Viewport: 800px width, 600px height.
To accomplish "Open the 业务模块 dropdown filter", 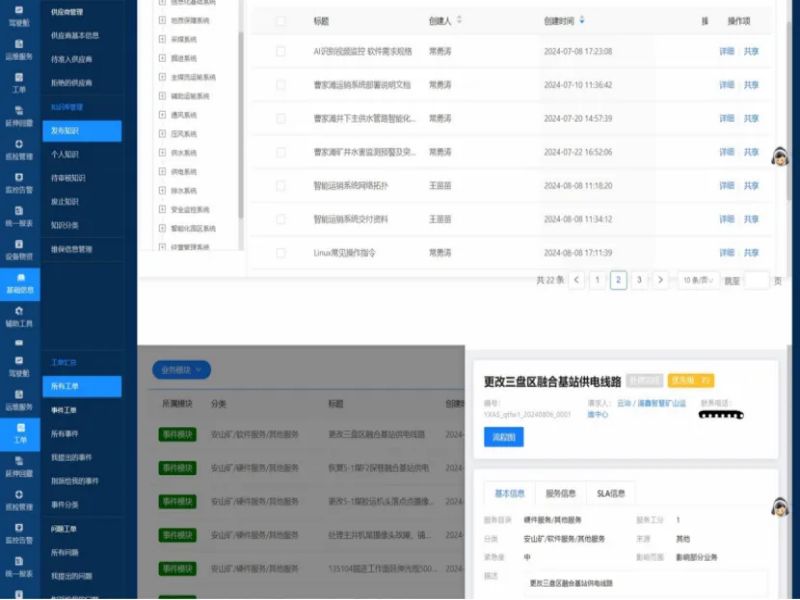I will [181, 370].
